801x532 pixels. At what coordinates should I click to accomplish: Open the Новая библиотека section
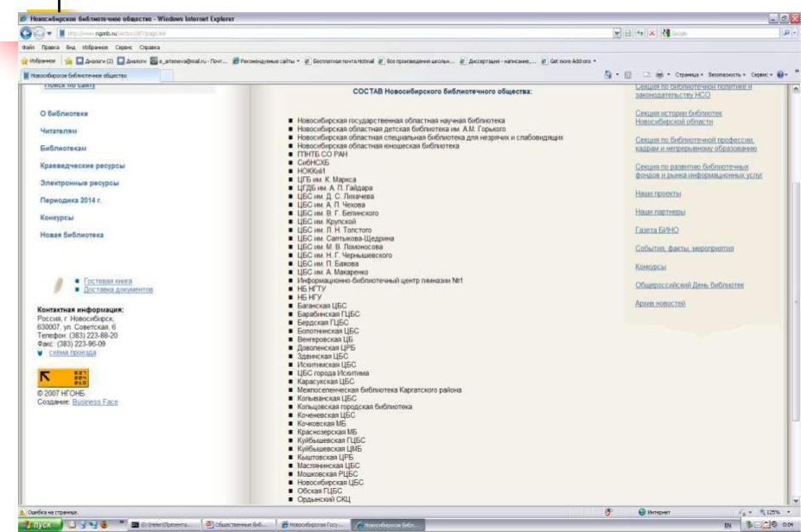(x=72, y=235)
